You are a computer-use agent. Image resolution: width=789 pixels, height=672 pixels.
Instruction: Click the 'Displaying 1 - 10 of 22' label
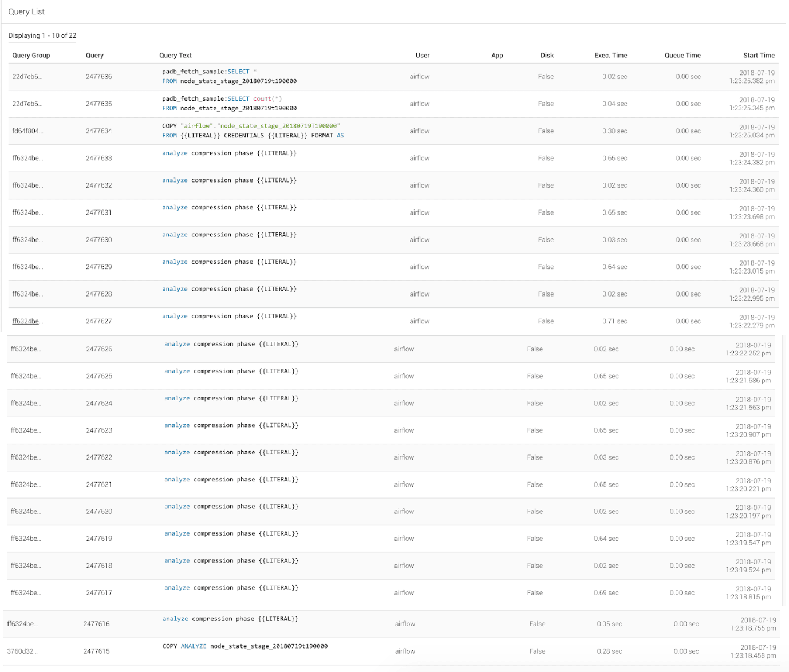point(42,35)
